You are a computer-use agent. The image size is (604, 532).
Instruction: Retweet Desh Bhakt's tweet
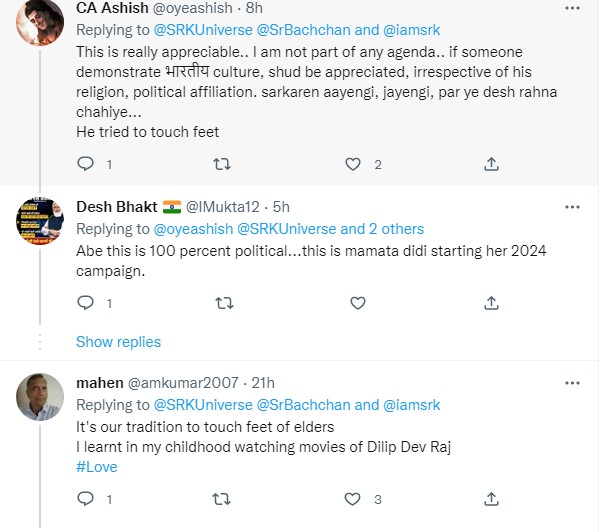pos(224,302)
